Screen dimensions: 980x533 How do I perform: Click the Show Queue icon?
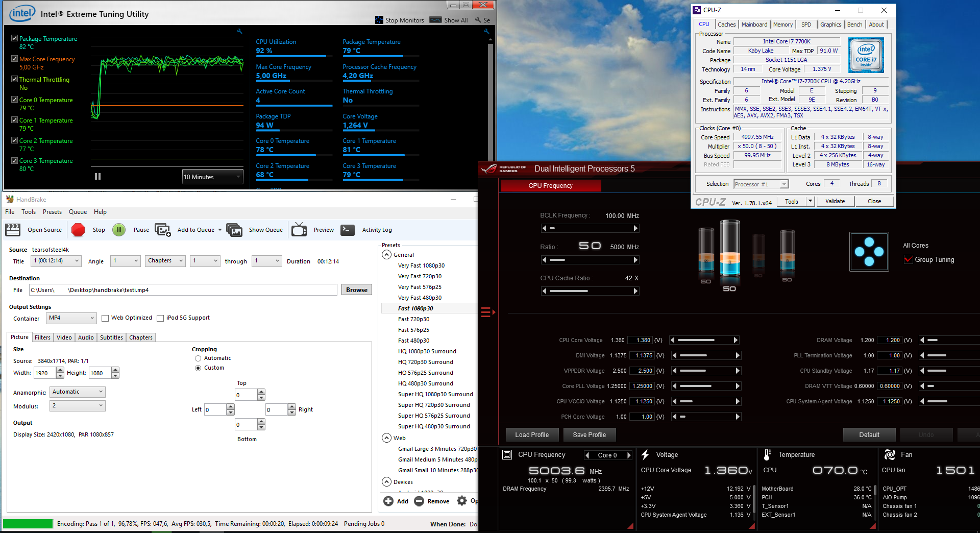click(x=234, y=230)
